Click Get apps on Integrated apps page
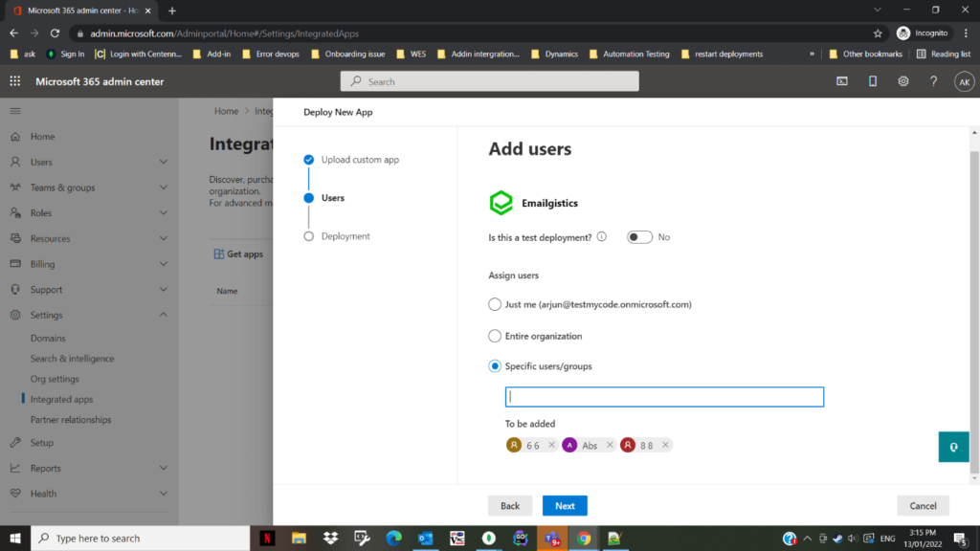 point(238,254)
